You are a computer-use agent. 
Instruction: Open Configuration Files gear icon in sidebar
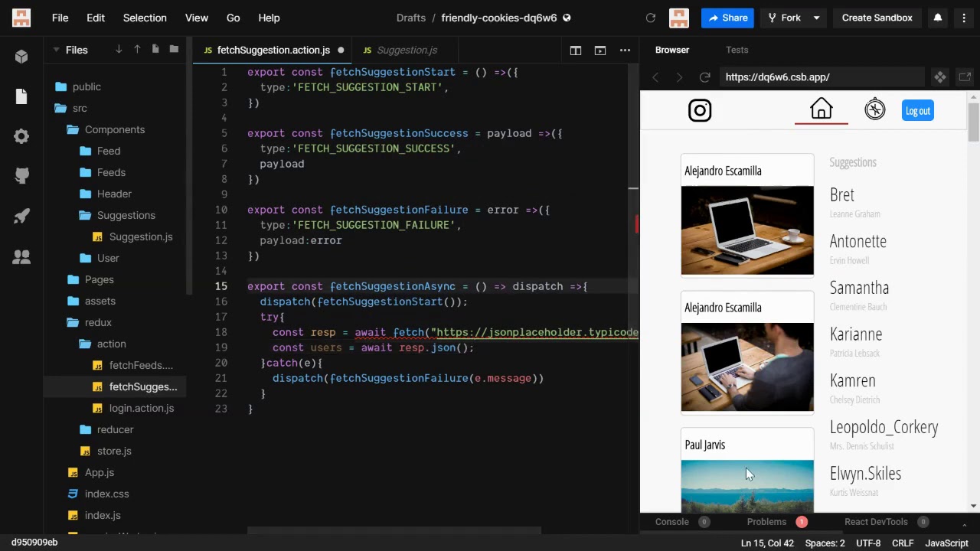[x=21, y=136]
